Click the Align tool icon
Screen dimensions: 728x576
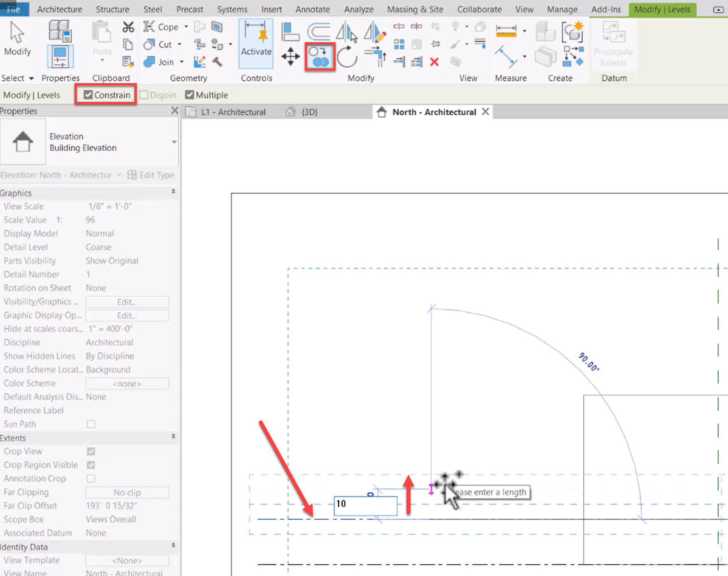290,32
